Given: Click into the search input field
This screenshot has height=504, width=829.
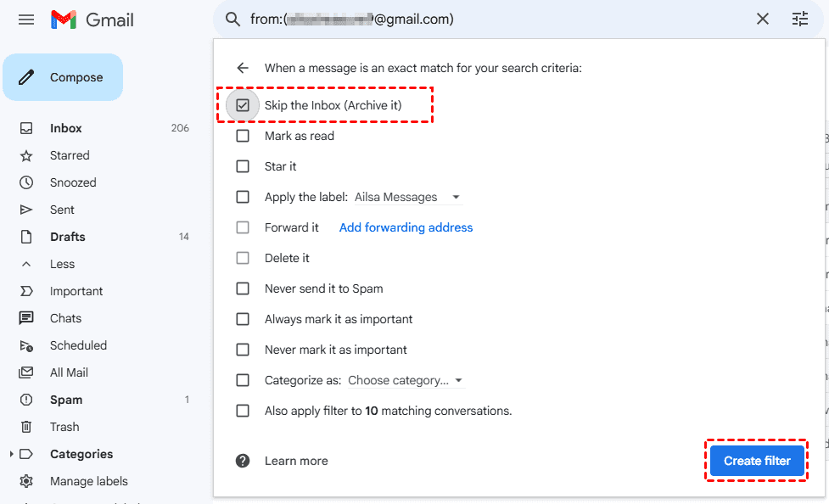Looking at the screenshot, I should [509, 19].
